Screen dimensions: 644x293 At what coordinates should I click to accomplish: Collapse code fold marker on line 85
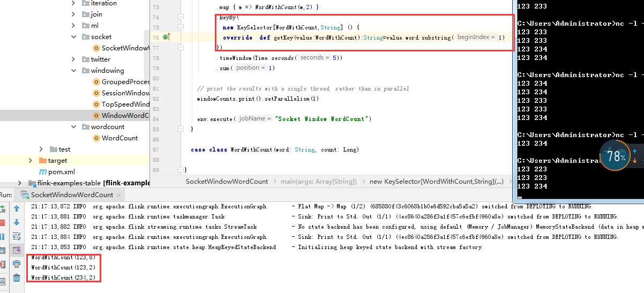181,129
